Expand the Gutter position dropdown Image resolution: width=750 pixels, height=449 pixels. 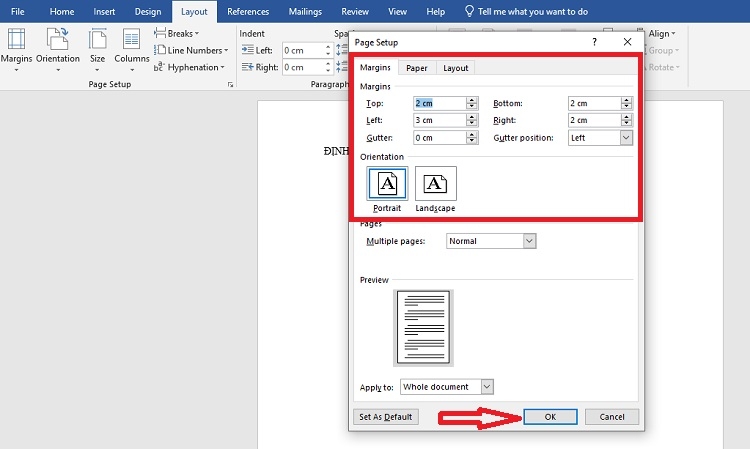pos(626,137)
